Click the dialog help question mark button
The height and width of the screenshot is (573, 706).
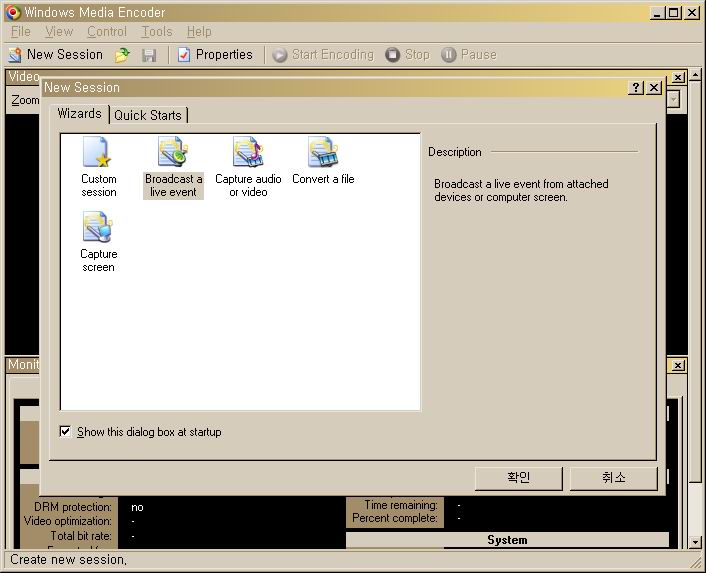635,87
